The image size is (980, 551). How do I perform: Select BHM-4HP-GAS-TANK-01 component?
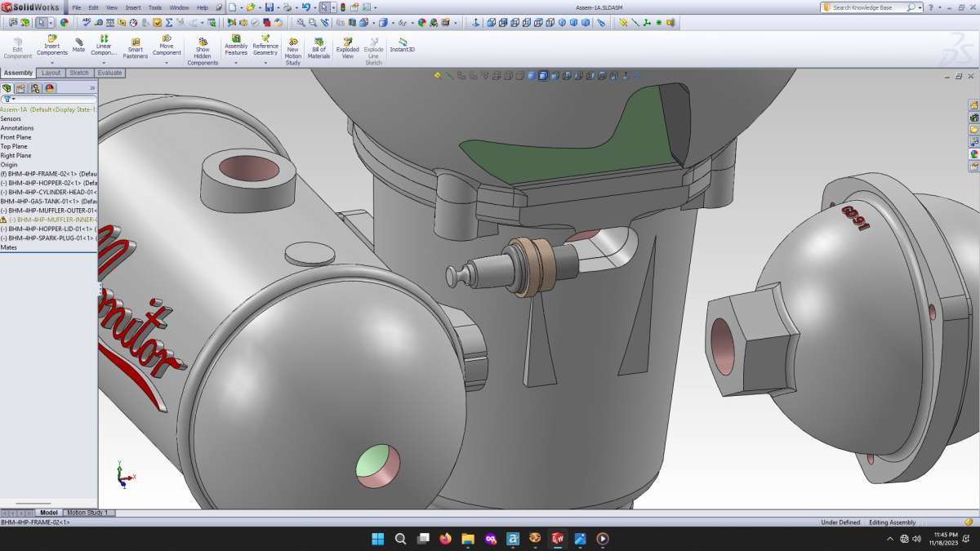49,201
